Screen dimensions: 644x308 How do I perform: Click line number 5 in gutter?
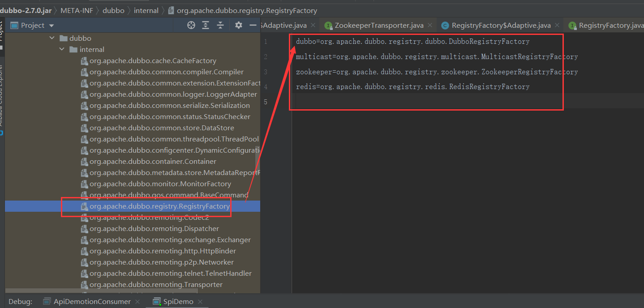266,102
